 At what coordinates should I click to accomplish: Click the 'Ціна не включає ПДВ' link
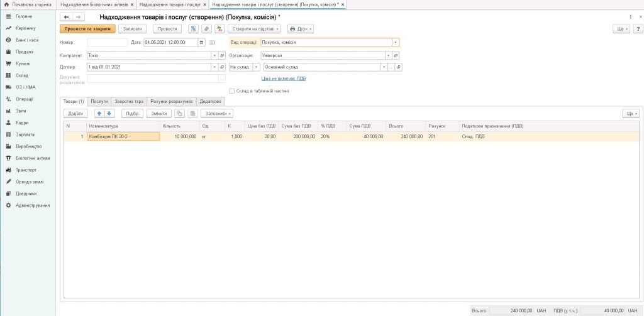283,79
